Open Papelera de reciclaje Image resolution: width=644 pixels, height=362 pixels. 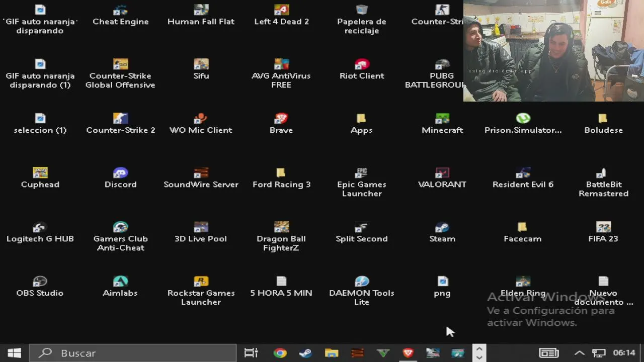coord(362,19)
